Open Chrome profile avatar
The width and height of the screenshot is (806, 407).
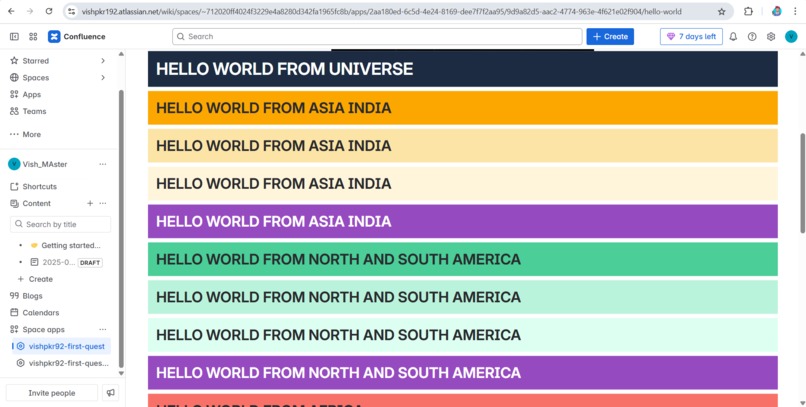click(x=777, y=11)
